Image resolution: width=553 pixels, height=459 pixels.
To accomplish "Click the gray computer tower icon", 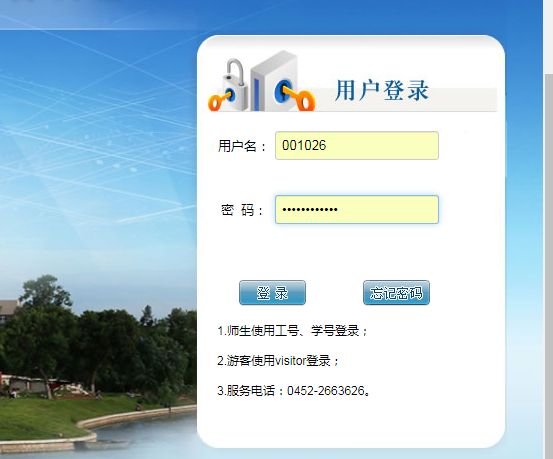I will [x=274, y=81].
